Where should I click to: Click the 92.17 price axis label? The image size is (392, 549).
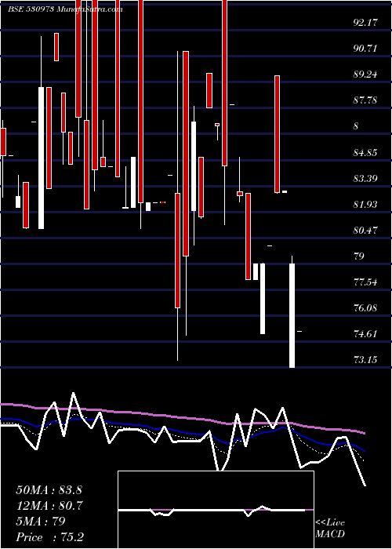coord(365,23)
